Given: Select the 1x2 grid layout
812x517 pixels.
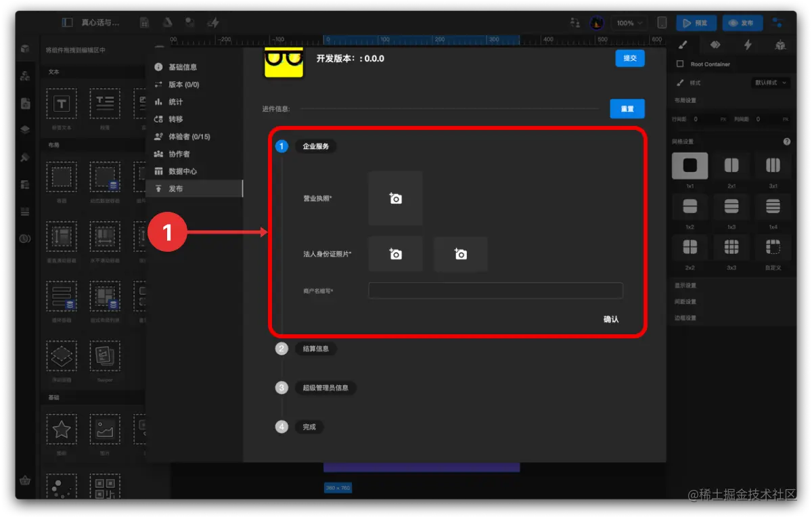Looking at the screenshot, I should [x=690, y=206].
